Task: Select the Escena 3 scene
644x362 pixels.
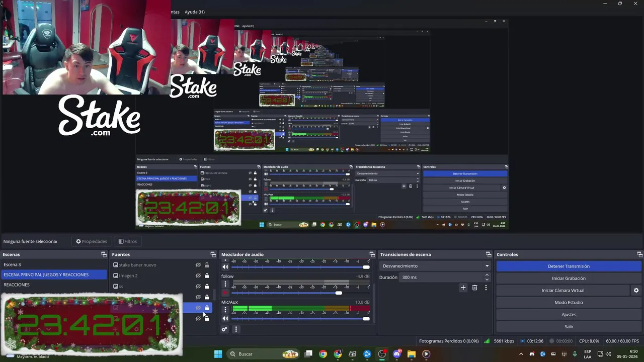Action: (x=54, y=264)
